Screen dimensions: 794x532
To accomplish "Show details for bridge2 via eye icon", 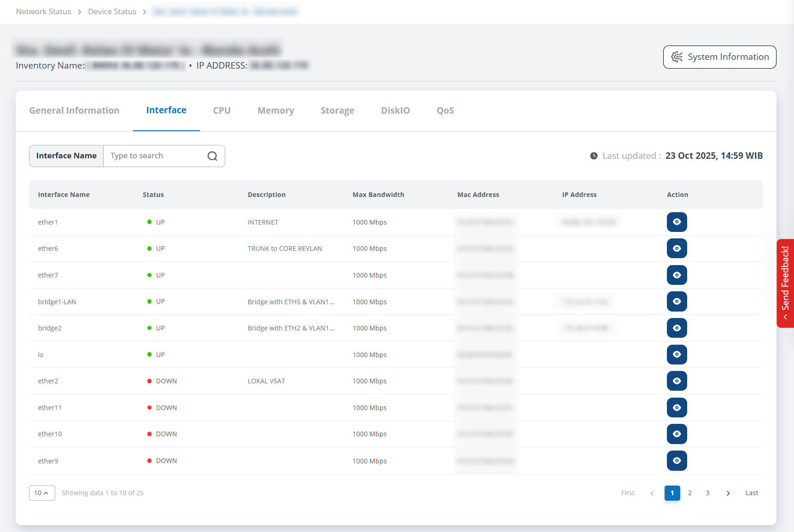I will tap(677, 328).
